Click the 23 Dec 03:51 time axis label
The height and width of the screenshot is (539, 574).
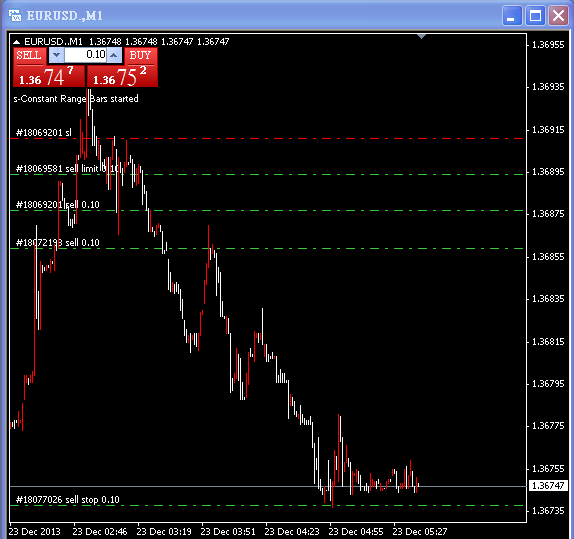tap(228, 532)
